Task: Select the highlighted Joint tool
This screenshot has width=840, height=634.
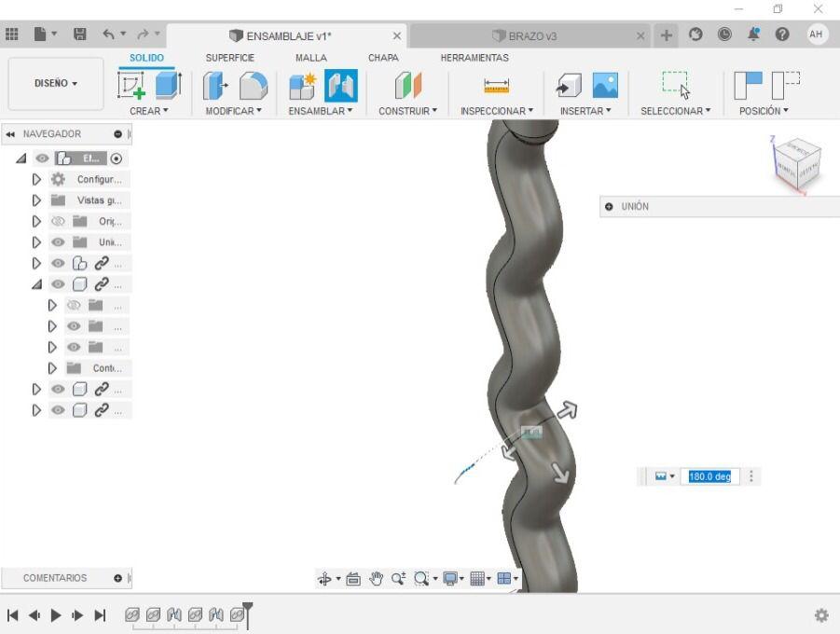Action: pos(340,86)
